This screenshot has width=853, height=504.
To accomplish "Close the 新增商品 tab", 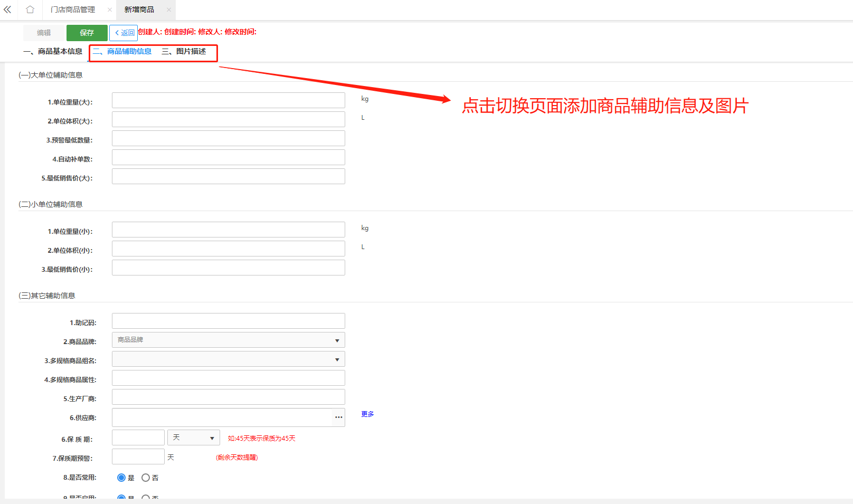I will [x=169, y=9].
